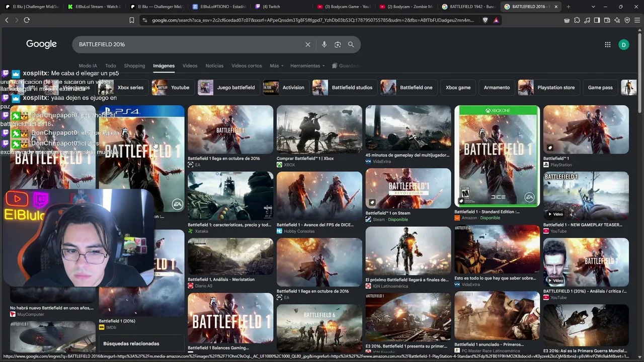
Task: Bookmark this page with the bookmark icon
Action: tap(132, 20)
